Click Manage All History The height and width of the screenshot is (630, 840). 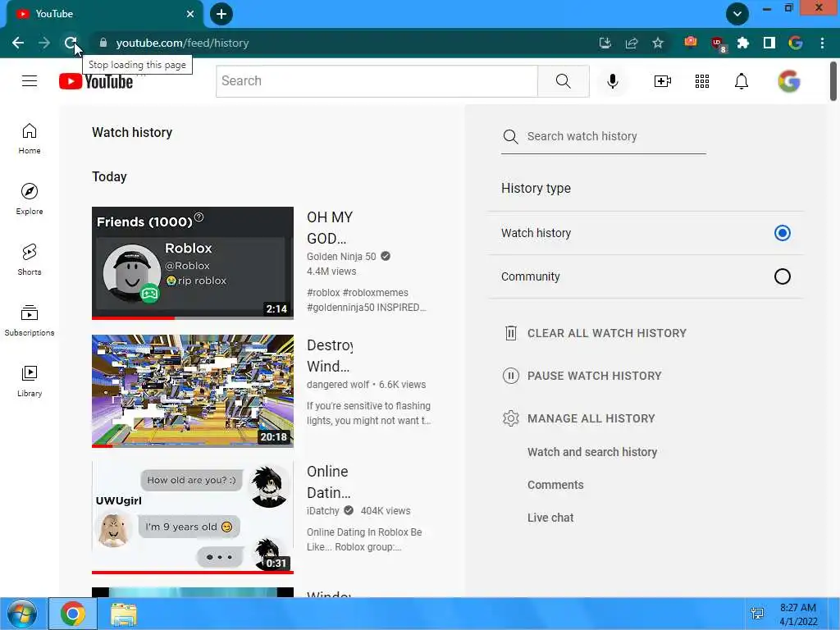click(x=579, y=418)
